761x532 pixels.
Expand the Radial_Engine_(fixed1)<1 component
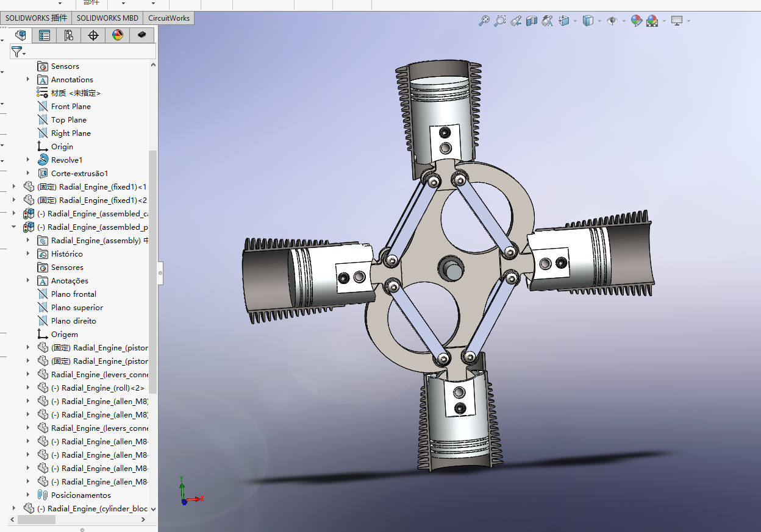pyautogui.click(x=14, y=186)
